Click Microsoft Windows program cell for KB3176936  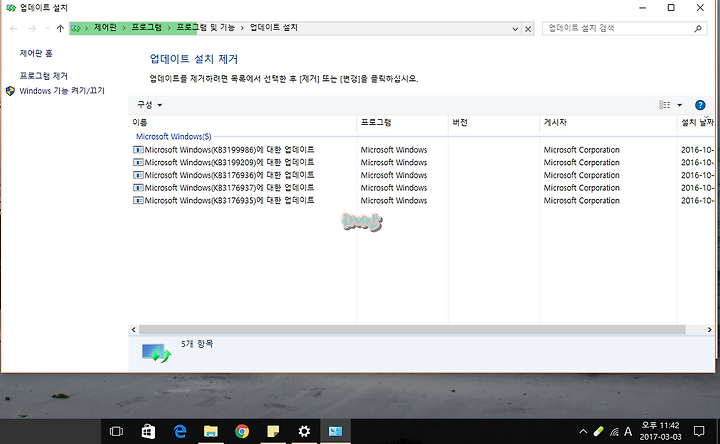[x=394, y=175]
